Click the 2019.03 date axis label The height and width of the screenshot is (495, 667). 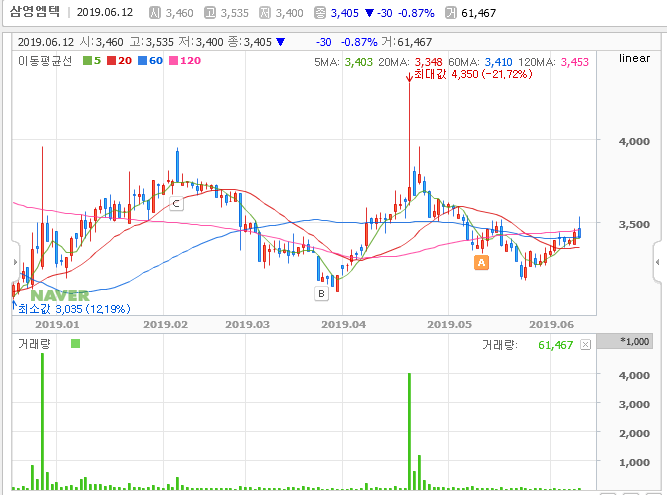[247, 324]
